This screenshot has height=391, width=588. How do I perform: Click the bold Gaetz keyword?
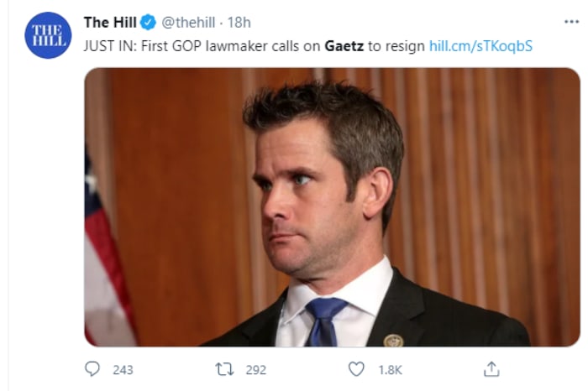pyautogui.click(x=344, y=44)
